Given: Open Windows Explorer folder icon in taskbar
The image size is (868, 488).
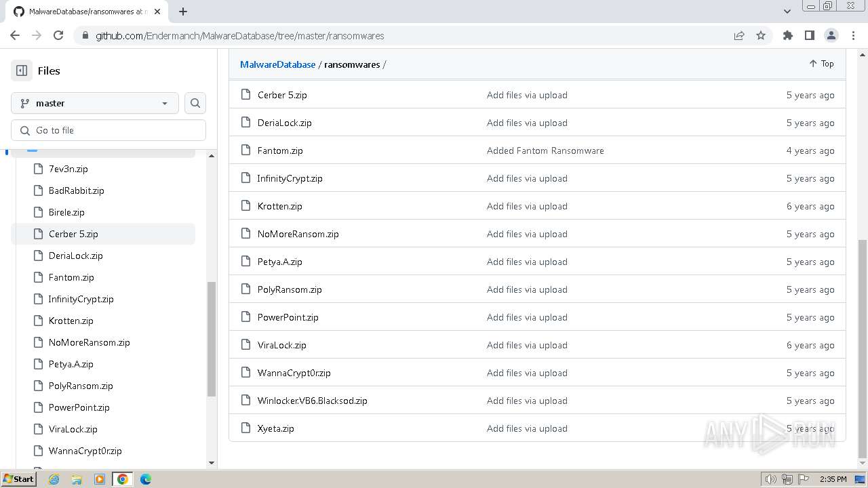Looking at the screenshot, I should click(x=77, y=479).
